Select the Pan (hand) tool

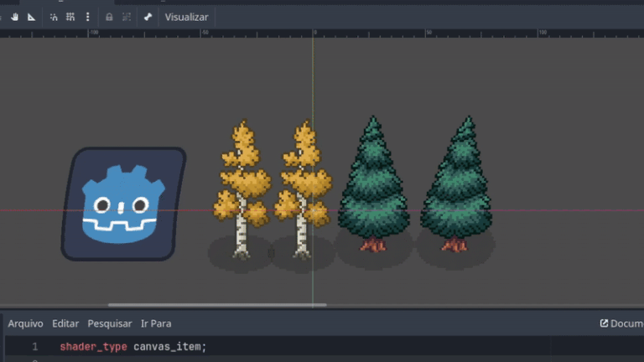coord(15,17)
